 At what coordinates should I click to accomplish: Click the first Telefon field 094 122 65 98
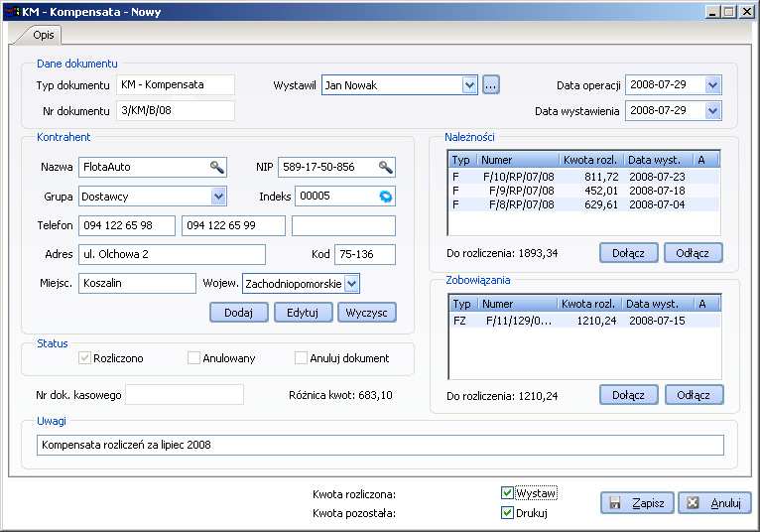coord(127,226)
